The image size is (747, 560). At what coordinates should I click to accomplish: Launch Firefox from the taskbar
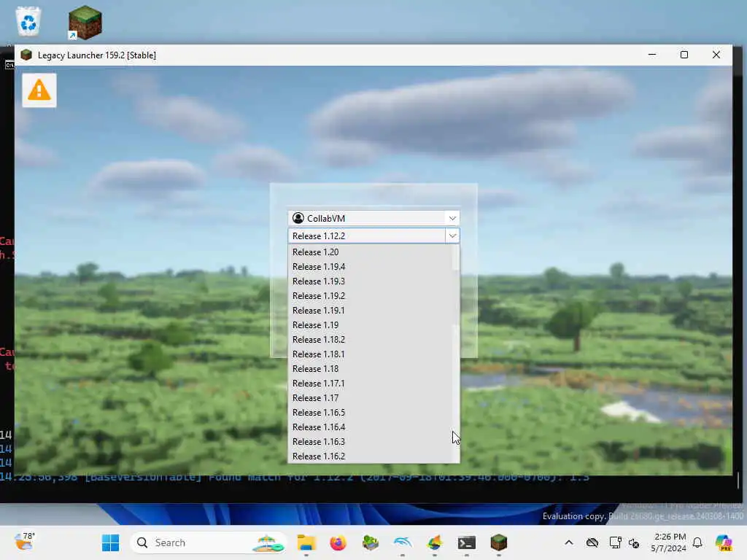pos(338,542)
